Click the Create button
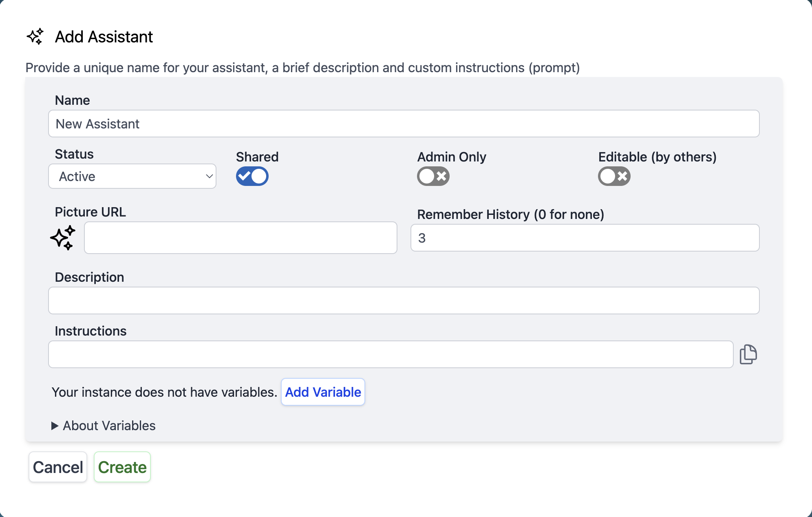The height and width of the screenshot is (517, 812). coord(122,467)
